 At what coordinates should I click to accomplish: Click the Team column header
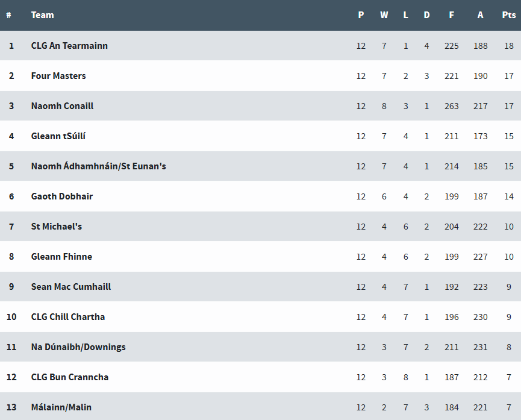click(x=42, y=15)
